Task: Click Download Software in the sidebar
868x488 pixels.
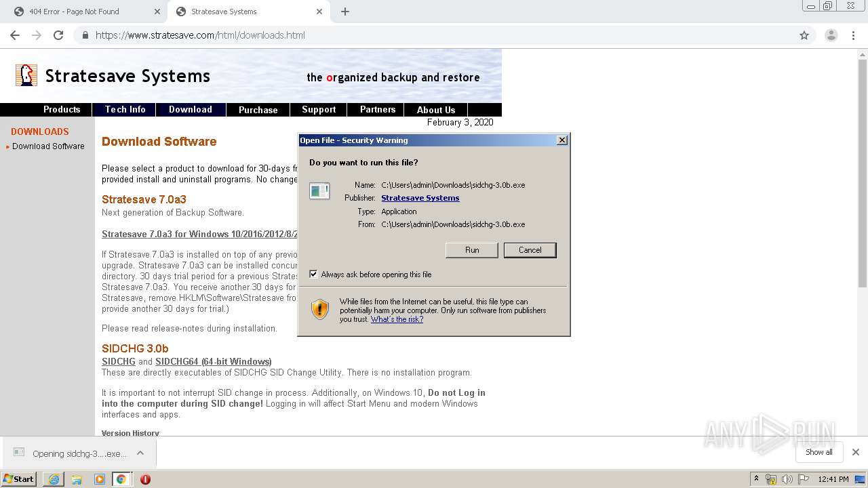Action: click(x=48, y=146)
